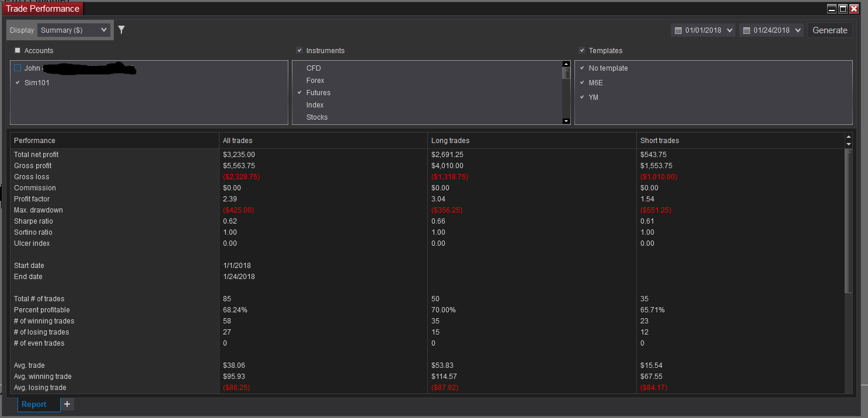Click the # of winning trades label
Screen dimensions: 868x418
tap(44, 321)
